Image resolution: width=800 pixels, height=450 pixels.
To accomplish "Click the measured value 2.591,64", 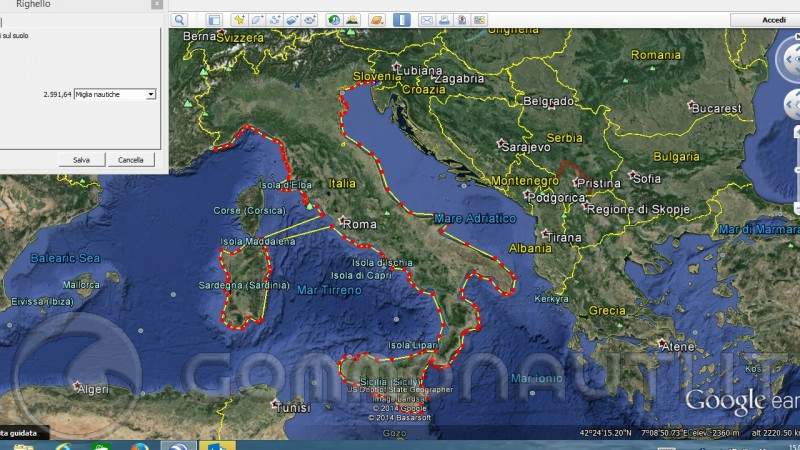I will (x=57, y=94).
